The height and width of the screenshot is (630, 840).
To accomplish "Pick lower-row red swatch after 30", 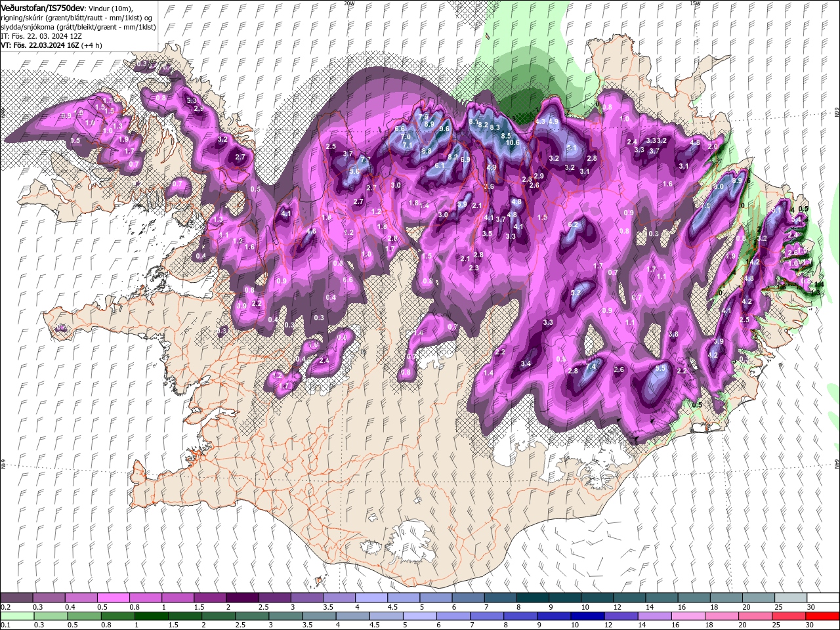I will [822, 616].
